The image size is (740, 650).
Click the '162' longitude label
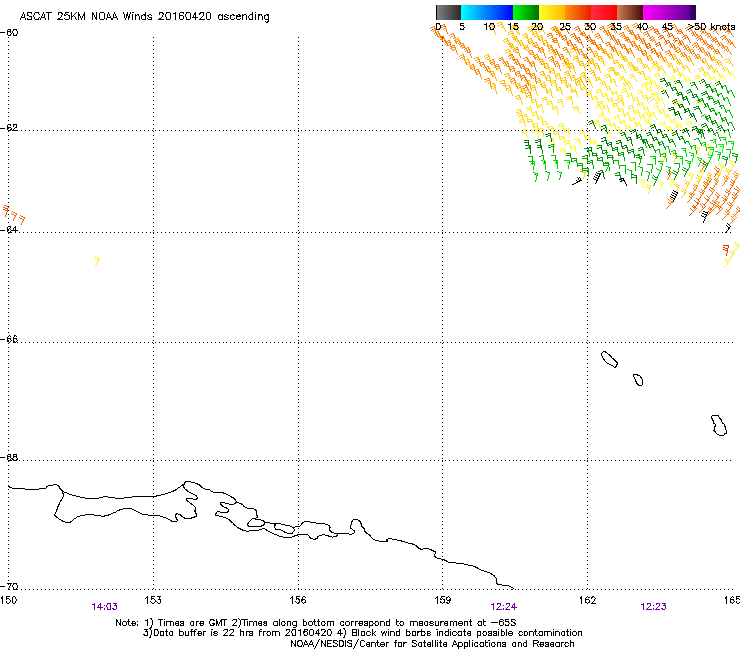pyautogui.click(x=587, y=600)
